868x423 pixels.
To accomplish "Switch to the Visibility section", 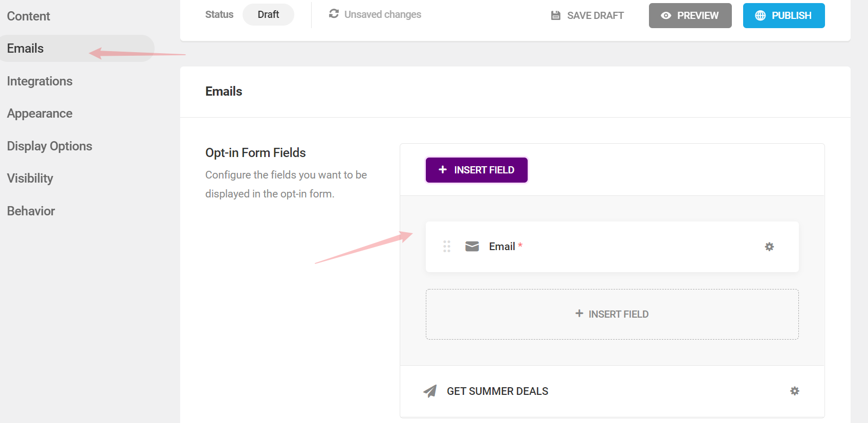I will coord(30,179).
